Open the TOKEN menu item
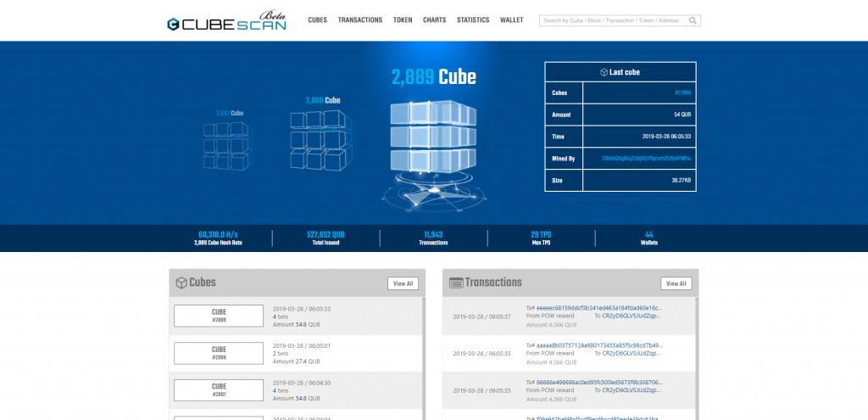This screenshot has height=420, width=868. 403,20
